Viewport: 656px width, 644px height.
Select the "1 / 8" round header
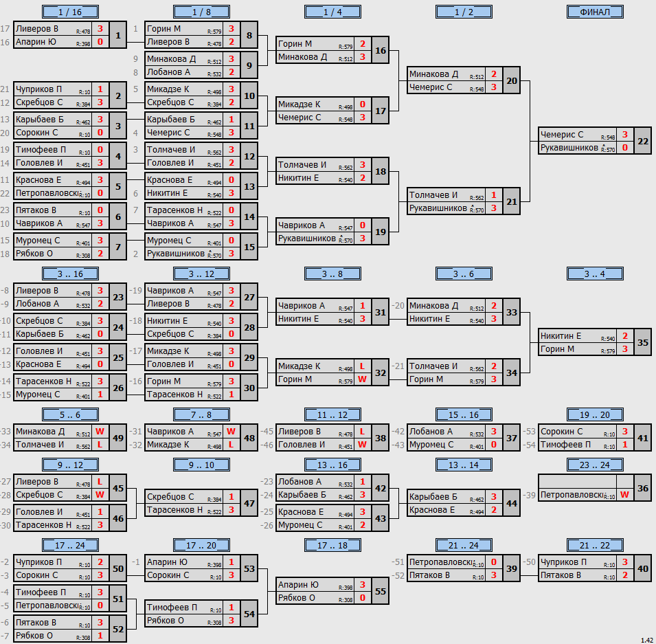pos(201,12)
